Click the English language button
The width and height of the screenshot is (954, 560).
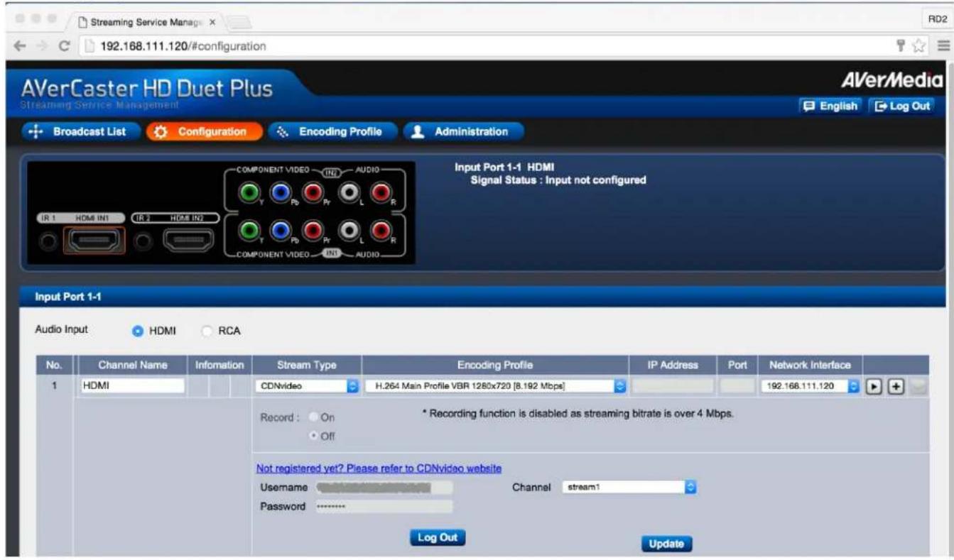pyautogui.click(x=829, y=106)
